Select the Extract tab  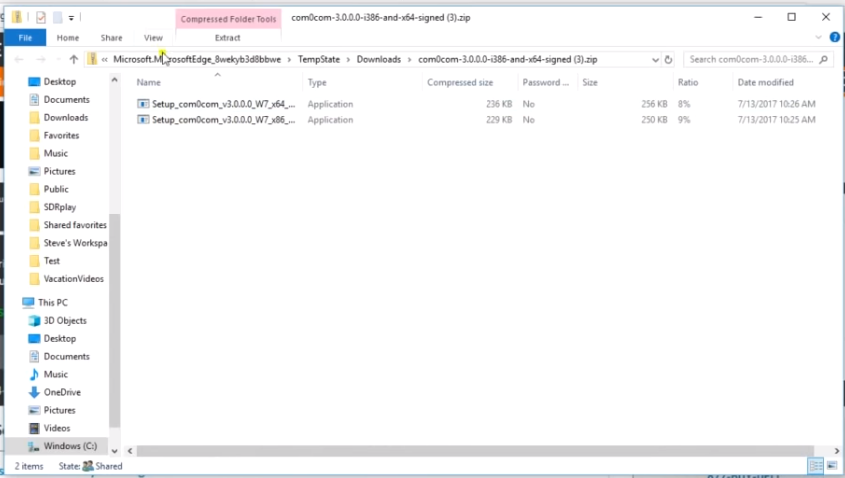(227, 38)
